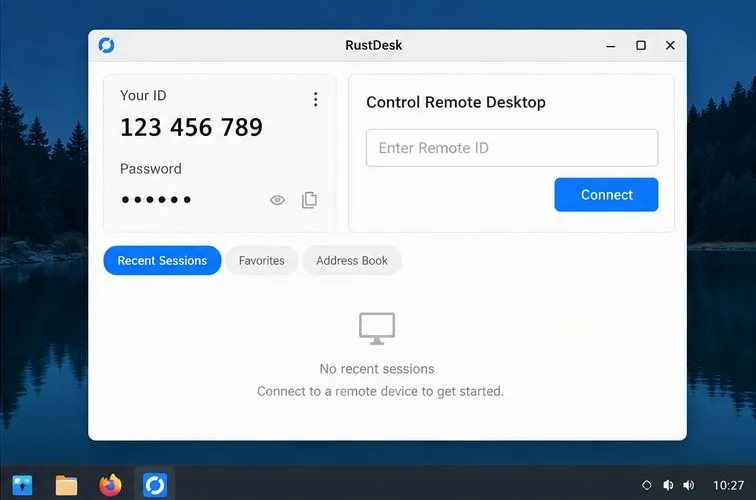Click the circle tray icon beside the speakers
756x500 pixels.
pyautogui.click(x=647, y=485)
